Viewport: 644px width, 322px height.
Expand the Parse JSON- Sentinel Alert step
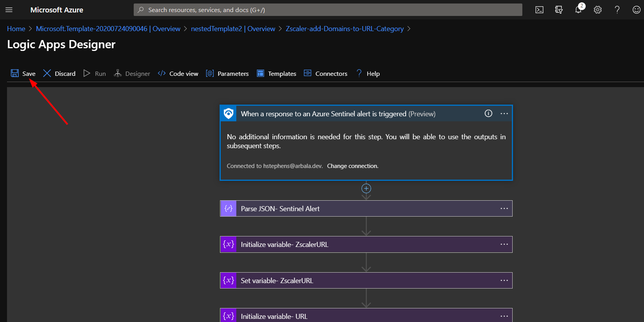click(x=366, y=208)
